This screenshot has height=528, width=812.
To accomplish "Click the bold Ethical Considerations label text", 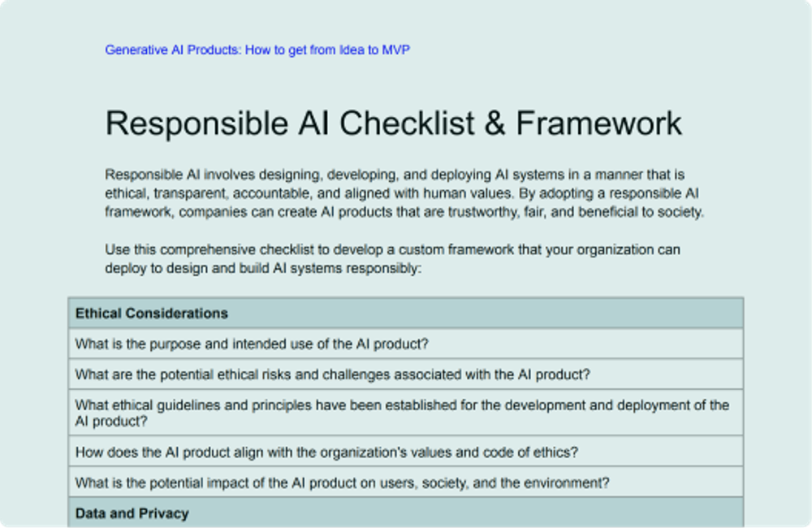I will (x=151, y=313).
